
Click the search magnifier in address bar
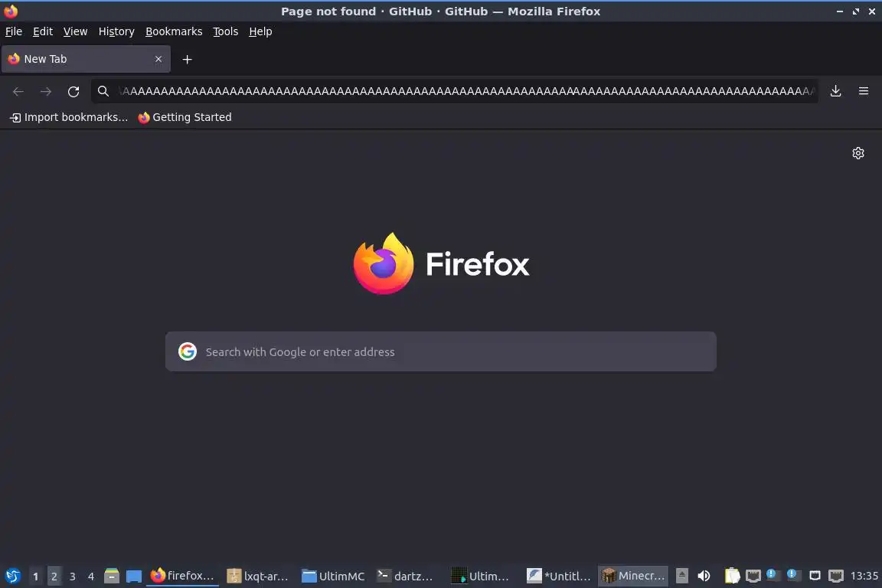(x=103, y=91)
